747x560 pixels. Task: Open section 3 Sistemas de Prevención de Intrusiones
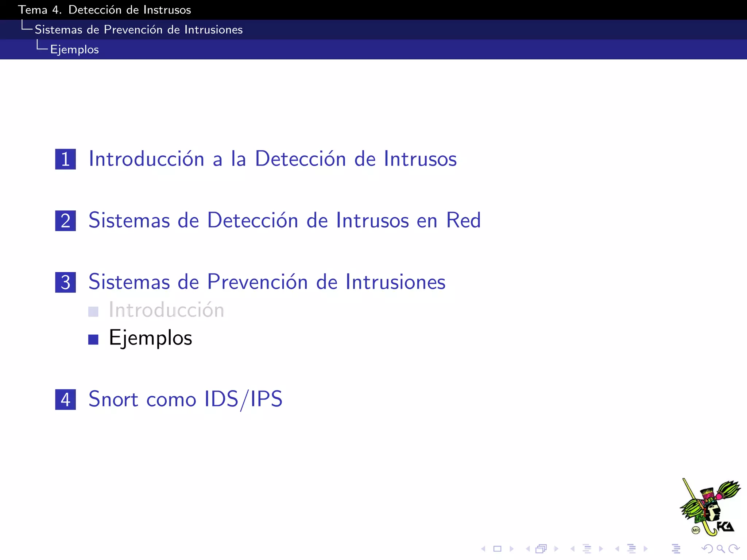point(267,282)
